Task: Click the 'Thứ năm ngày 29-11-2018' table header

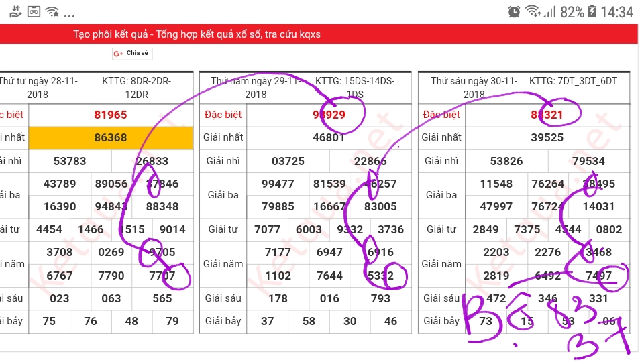Action: (x=256, y=87)
